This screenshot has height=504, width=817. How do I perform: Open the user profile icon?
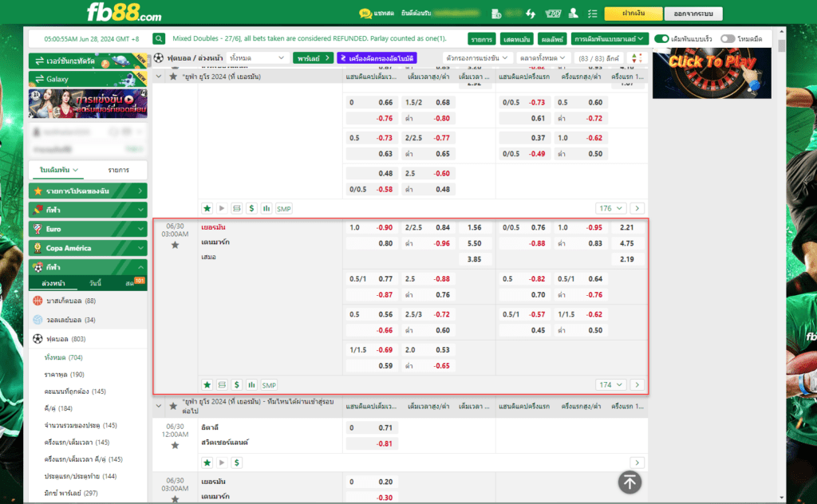(x=573, y=14)
